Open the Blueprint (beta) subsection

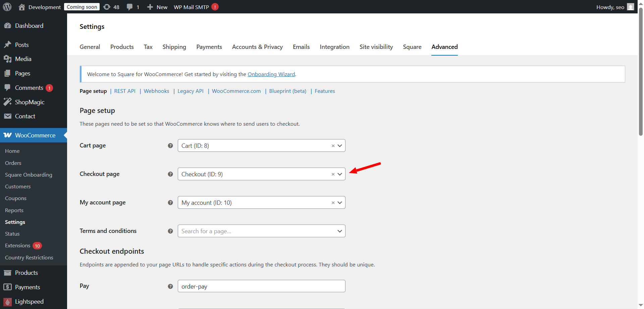pyautogui.click(x=288, y=91)
